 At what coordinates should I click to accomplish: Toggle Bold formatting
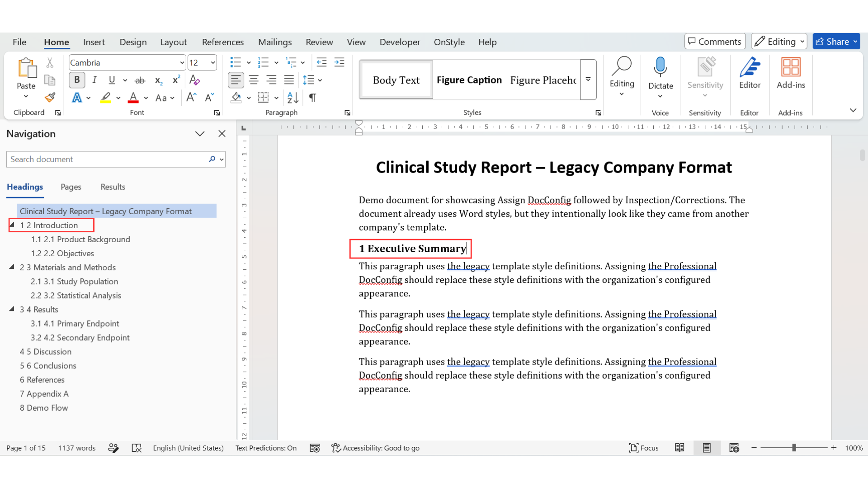(x=77, y=80)
